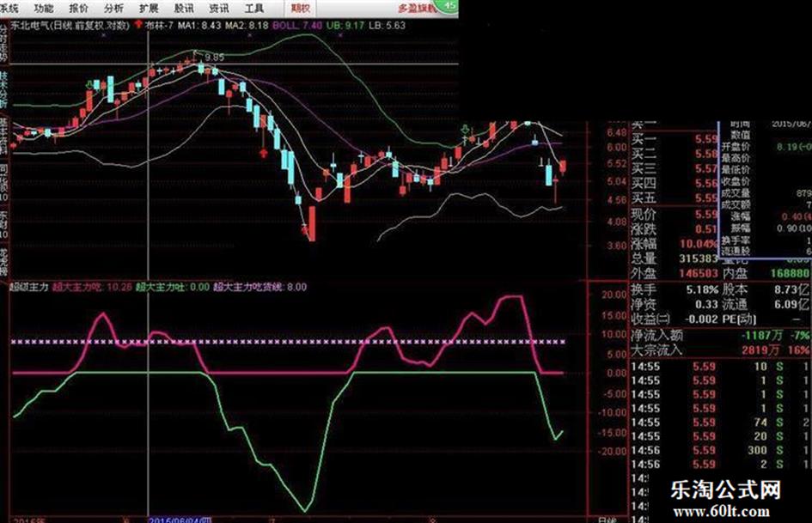Screen dimensions: 812x523
Task: Click the red arrow marker on the declining candles
Action: point(264,153)
